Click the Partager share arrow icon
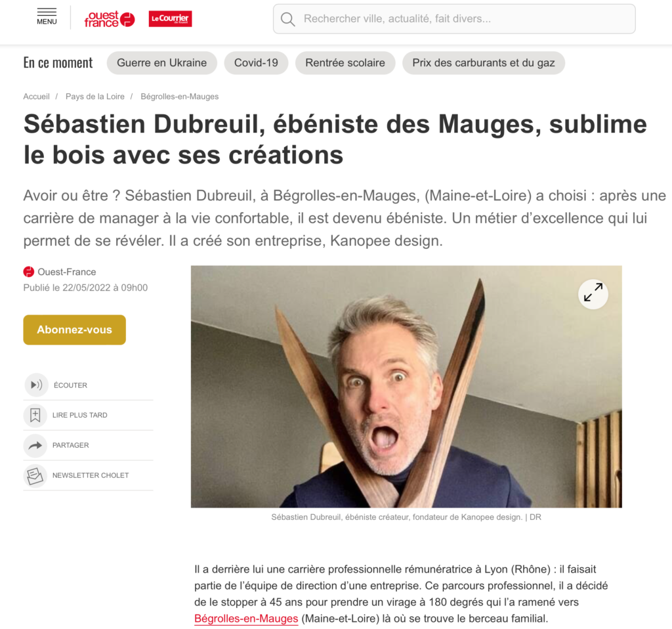 click(x=35, y=446)
